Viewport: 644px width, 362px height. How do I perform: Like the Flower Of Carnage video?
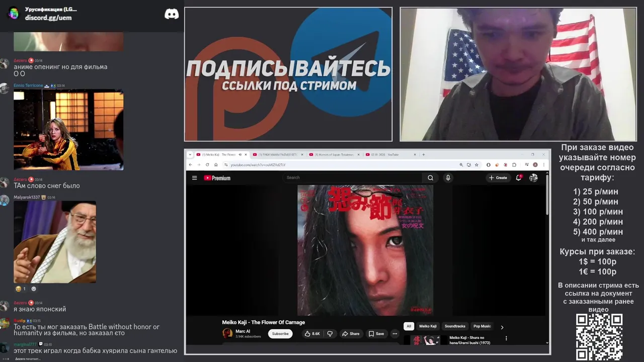312,333
